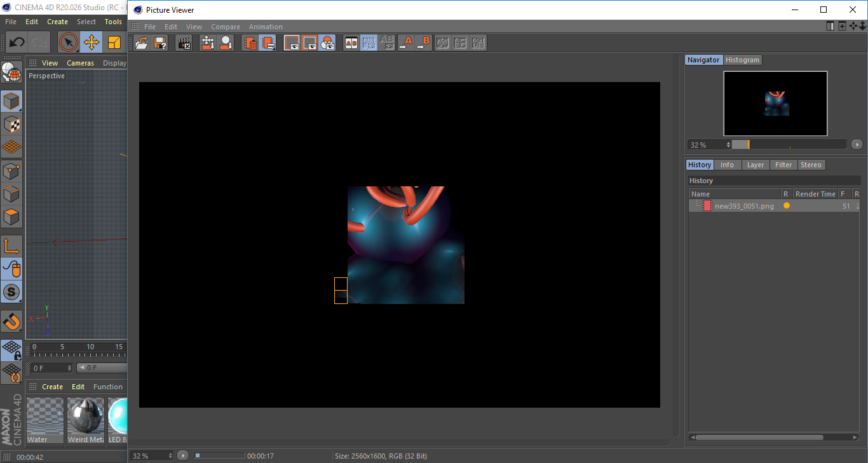Toggle the first eye display icon

[292, 43]
